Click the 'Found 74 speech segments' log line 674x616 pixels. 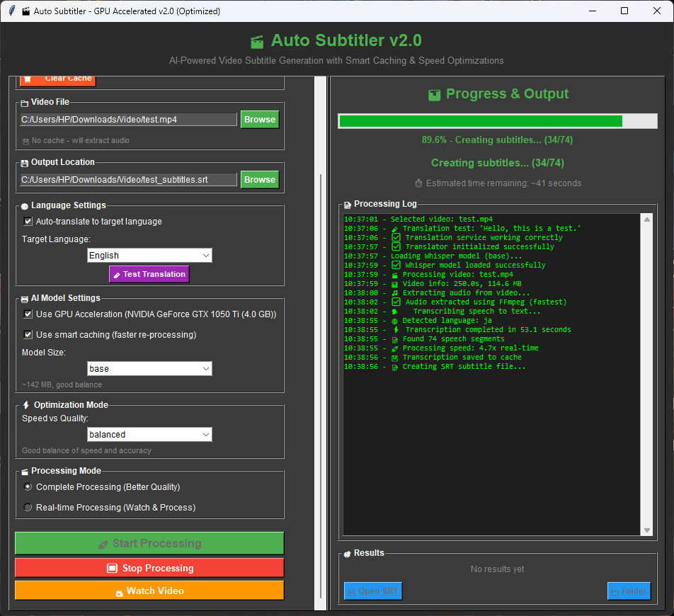(454, 338)
